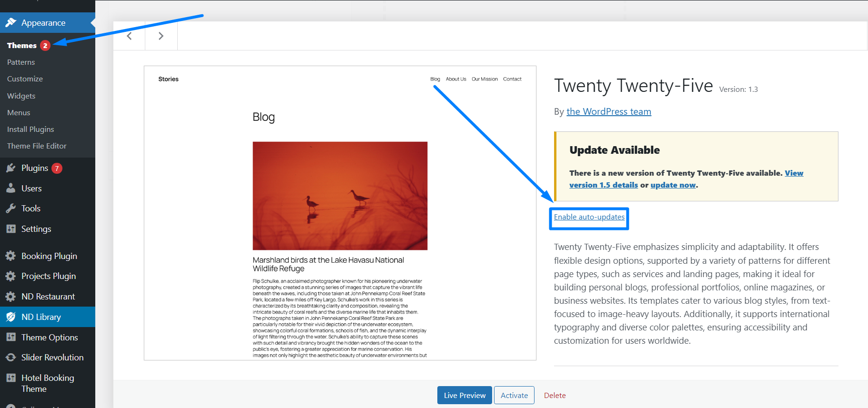Viewport: 868px width, 408px height.
Task: Open the Projects Plugin menu
Action: 48,276
